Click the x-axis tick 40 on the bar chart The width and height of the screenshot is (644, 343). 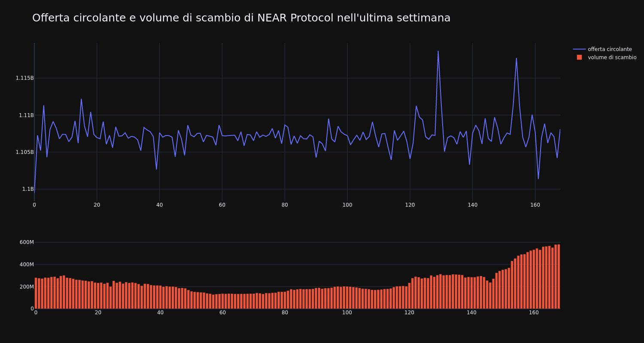[160, 313]
